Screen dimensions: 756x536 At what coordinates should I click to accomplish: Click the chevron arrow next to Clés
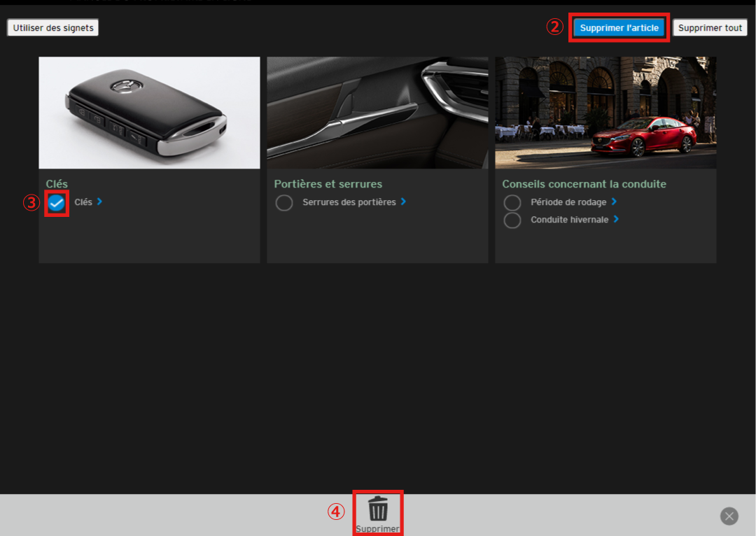coord(99,202)
